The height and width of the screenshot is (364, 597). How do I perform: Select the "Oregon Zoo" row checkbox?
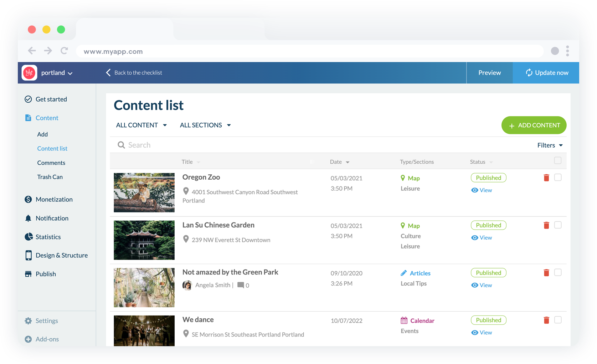tap(558, 177)
